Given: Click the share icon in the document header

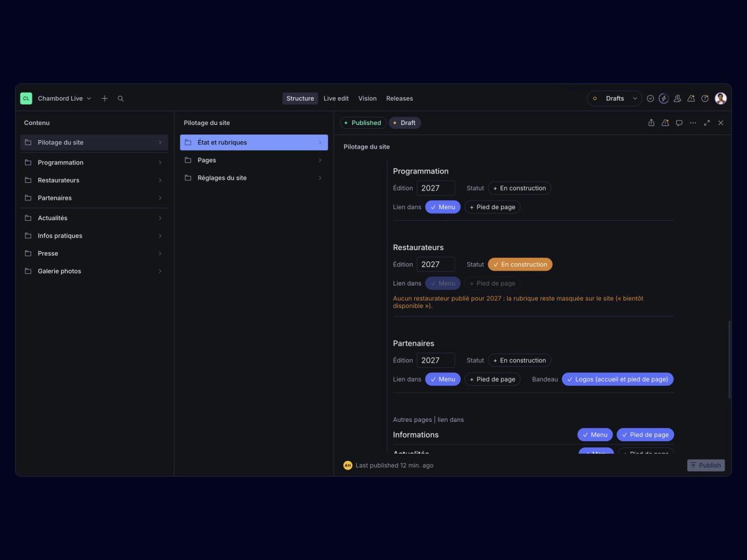Looking at the screenshot, I should [x=651, y=123].
